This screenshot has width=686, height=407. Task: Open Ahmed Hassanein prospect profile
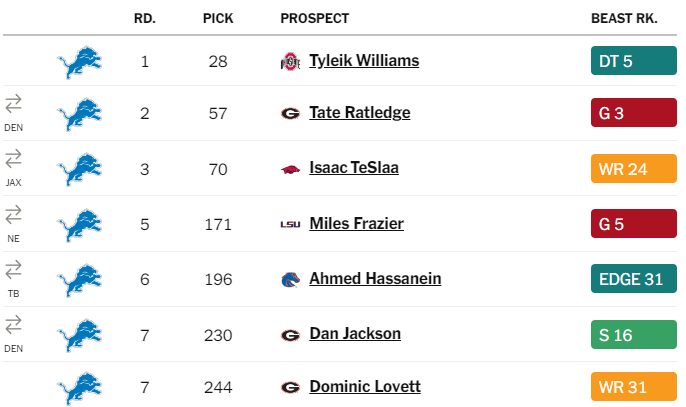click(375, 279)
